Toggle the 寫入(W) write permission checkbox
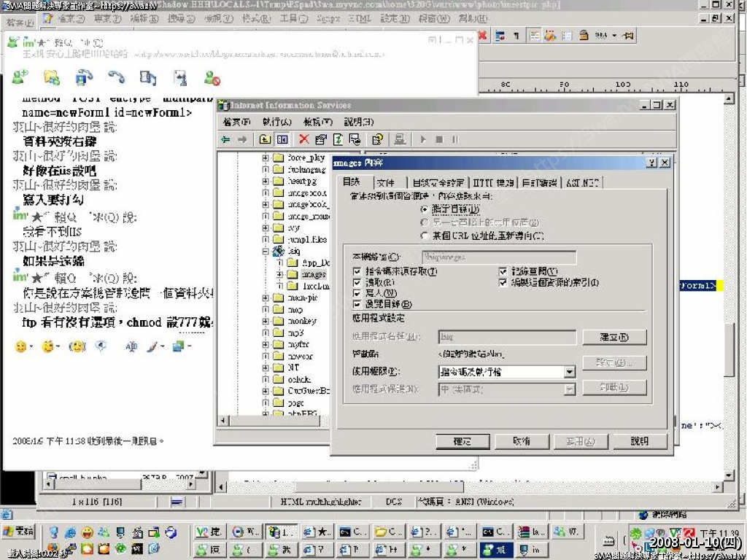Viewport: 747px width, 560px height. coord(357,293)
